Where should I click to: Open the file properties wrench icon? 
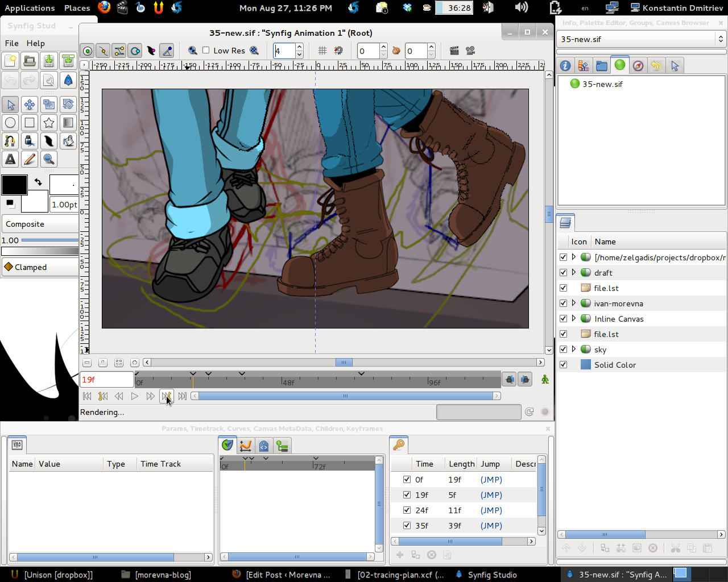click(x=49, y=80)
